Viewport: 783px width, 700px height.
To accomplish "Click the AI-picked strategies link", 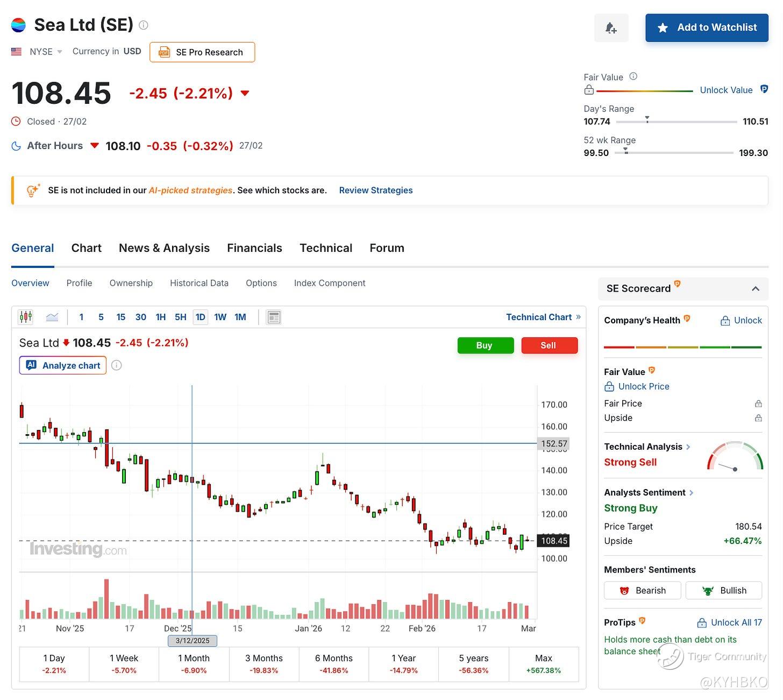I will [190, 190].
